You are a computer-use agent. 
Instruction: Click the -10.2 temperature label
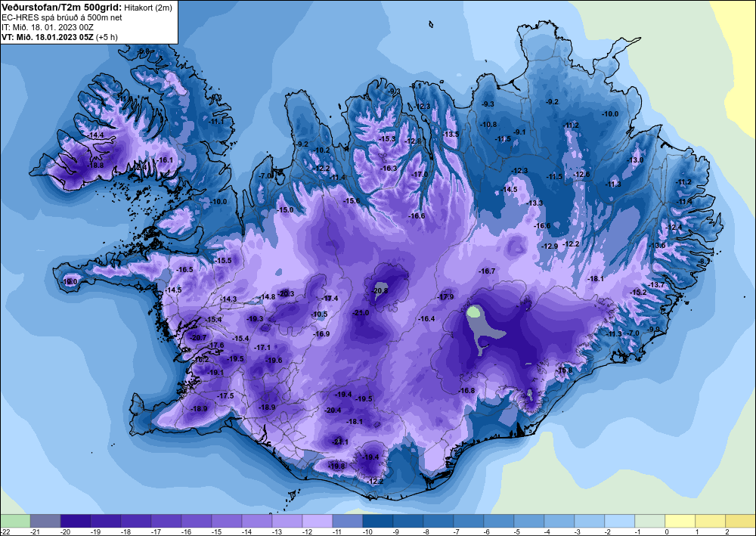click(321, 150)
